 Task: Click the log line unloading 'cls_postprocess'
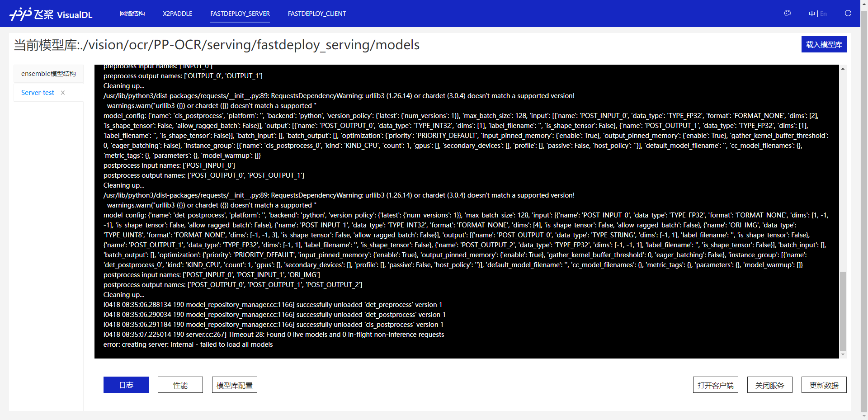pyautogui.click(x=274, y=325)
